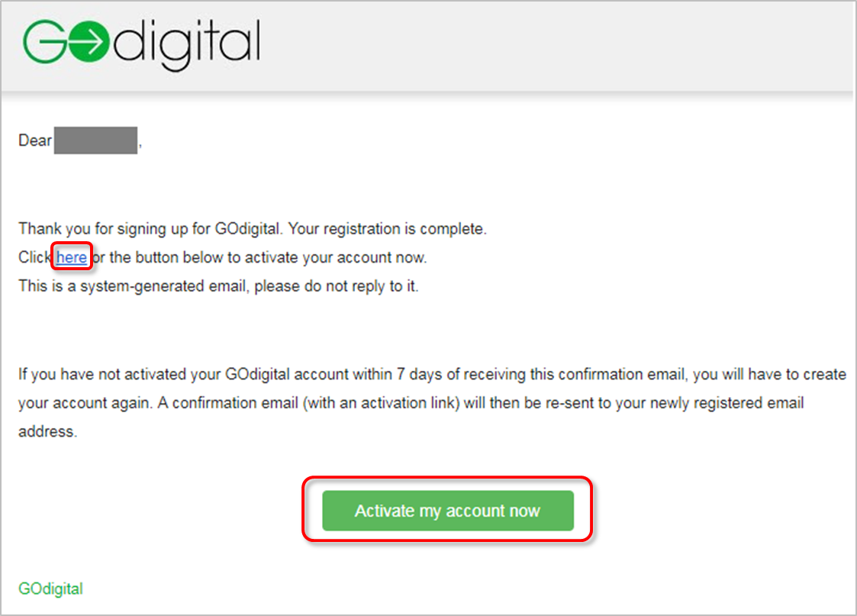Click the GOdigital footer signature text
The image size is (857, 616).
click(51, 589)
